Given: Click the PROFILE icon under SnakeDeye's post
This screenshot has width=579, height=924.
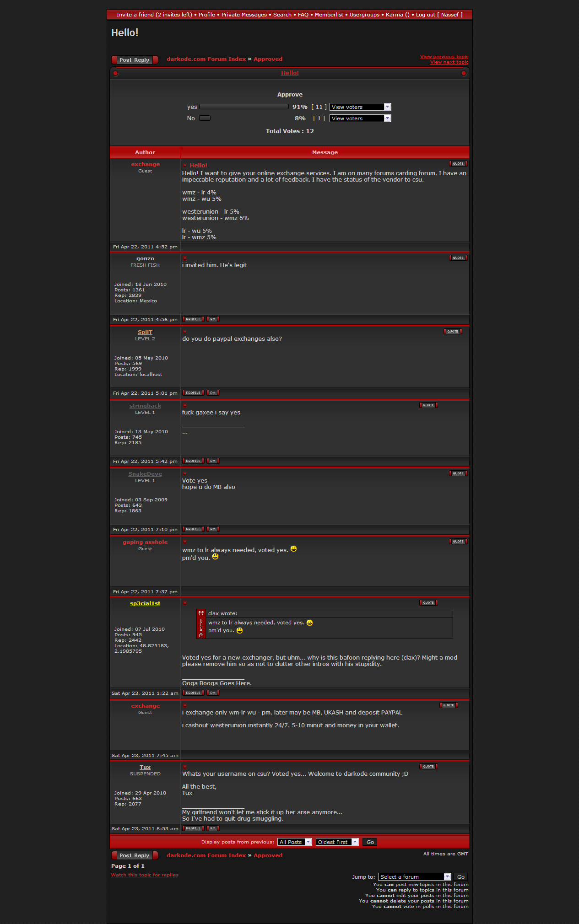Looking at the screenshot, I should (x=193, y=529).
